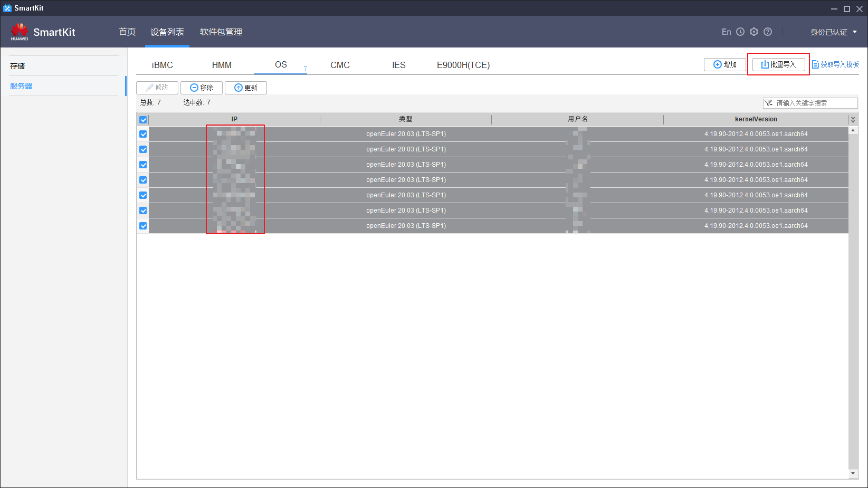This screenshot has width=868, height=488.
Task: Click the Huawei SmartKit logo
Action: point(43,32)
